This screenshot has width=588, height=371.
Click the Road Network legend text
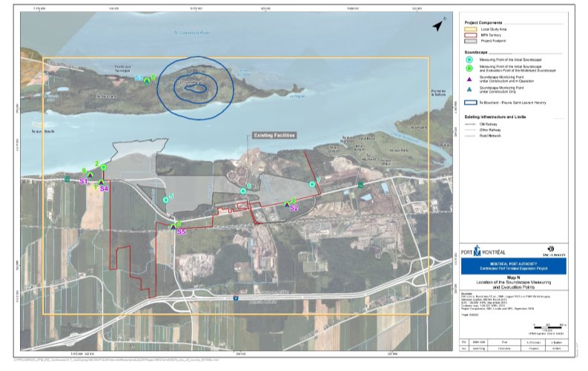[490, 136]
